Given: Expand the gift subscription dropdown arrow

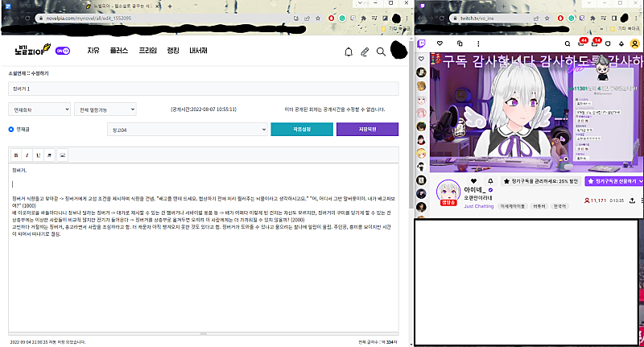Looking at the screenshot, I should point(641,181).
